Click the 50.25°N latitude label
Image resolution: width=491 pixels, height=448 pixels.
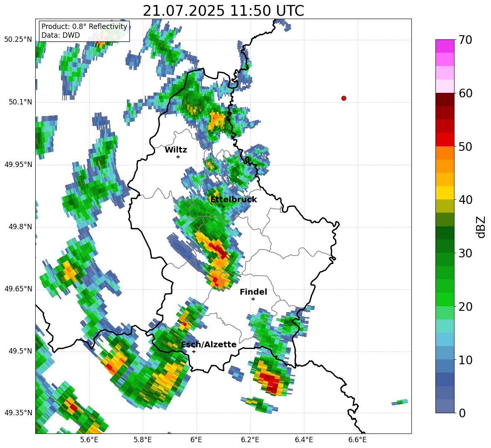click(18, 40)
